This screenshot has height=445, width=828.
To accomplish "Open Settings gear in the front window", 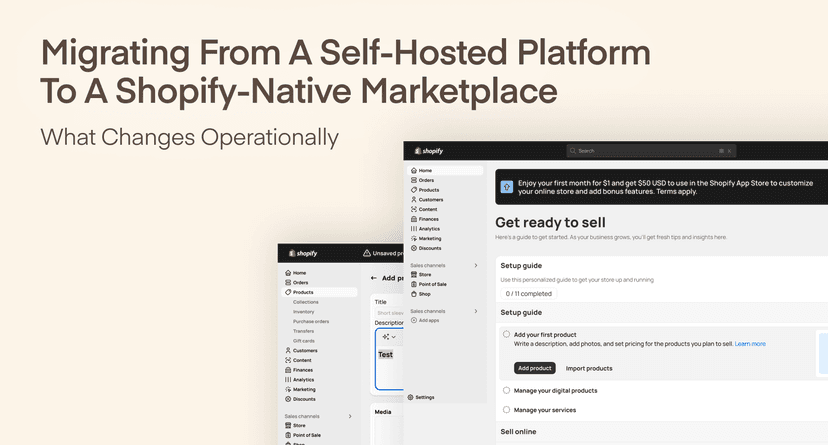I will 411,397.
